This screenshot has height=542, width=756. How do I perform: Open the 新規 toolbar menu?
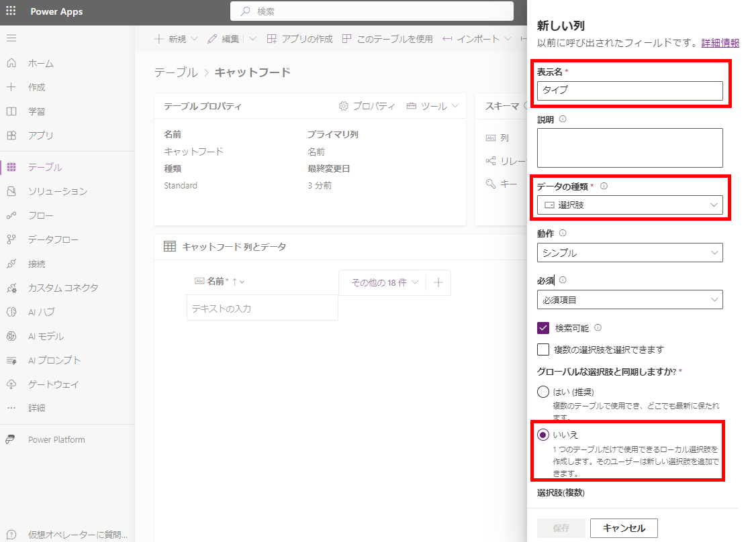pyautogui.click(x=177, y=39)
